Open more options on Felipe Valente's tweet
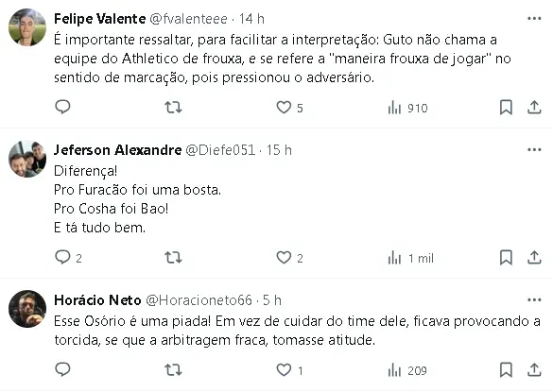The image size is (553, 392). click(534, 18)
